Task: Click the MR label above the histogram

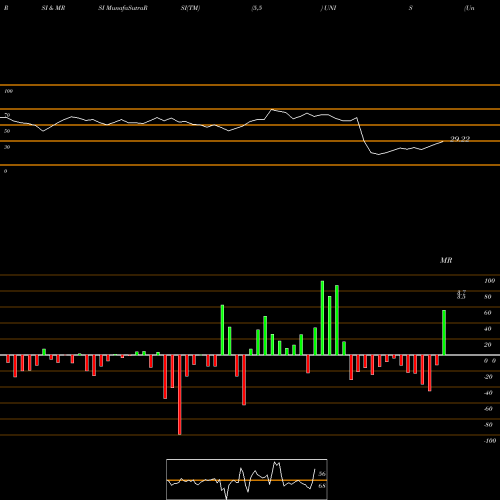Action: pyautogui.click(x=446, y=260)
